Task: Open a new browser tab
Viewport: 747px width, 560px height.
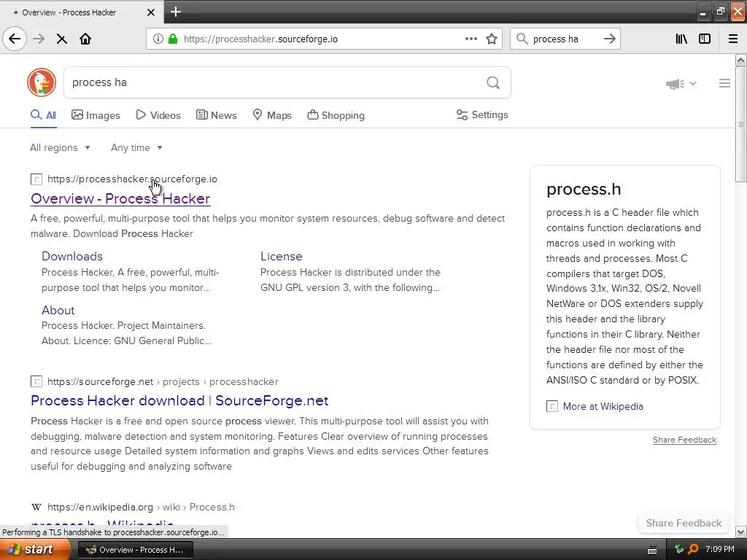Action: 176,12
